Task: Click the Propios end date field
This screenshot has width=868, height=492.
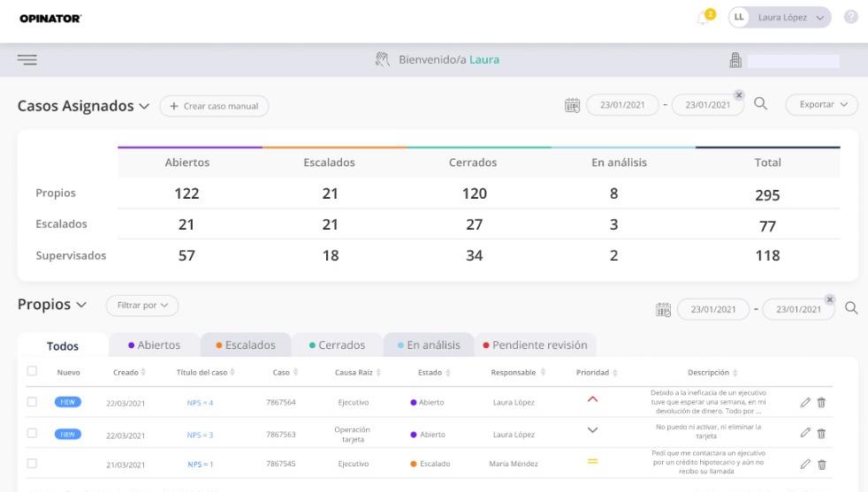Action: click(x=798, y=309)
